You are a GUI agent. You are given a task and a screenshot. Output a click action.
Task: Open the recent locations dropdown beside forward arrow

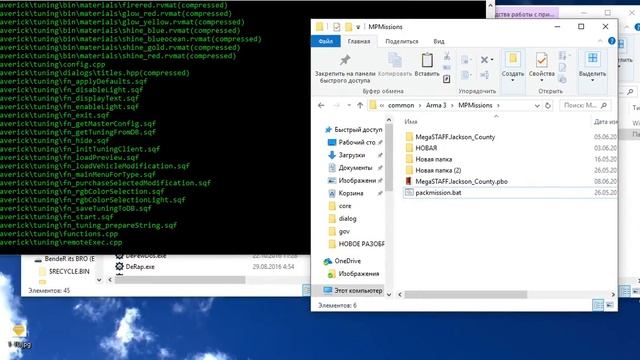pyautogui.click(x=349, y=105)
